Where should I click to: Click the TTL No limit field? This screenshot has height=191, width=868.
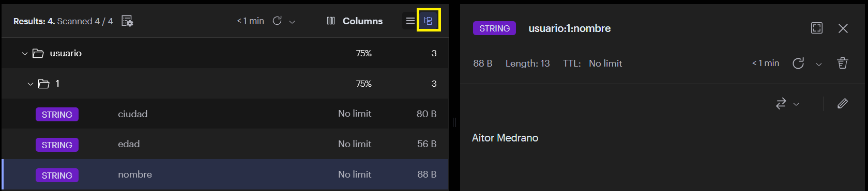click(605, 63)
